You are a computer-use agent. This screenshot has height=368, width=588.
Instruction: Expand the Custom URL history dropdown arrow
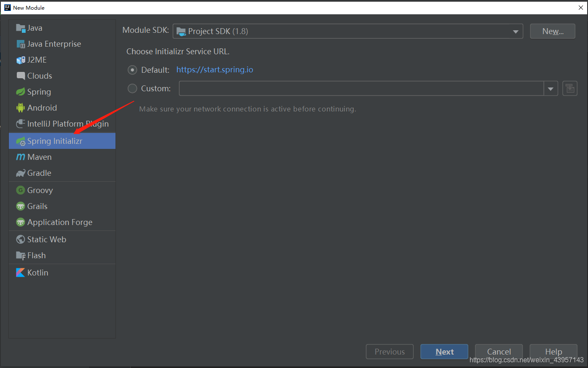pos(551,89)
